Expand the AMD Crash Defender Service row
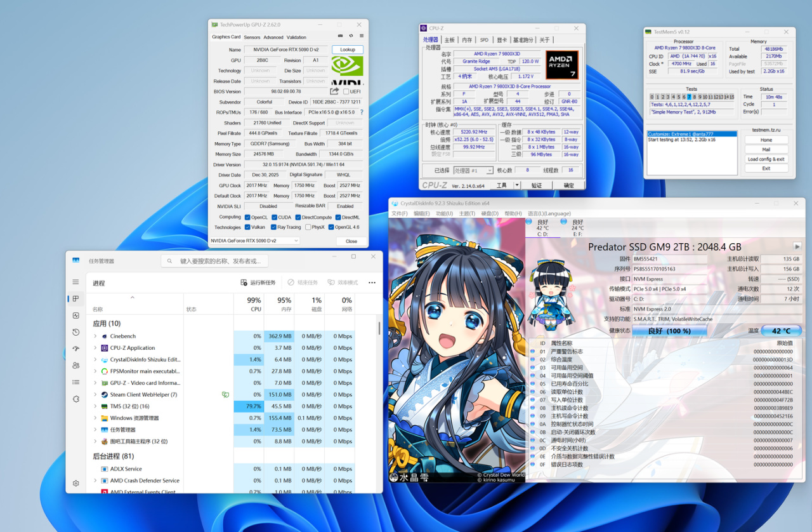Viewport: 812px width, 532px height. (95, 481)
